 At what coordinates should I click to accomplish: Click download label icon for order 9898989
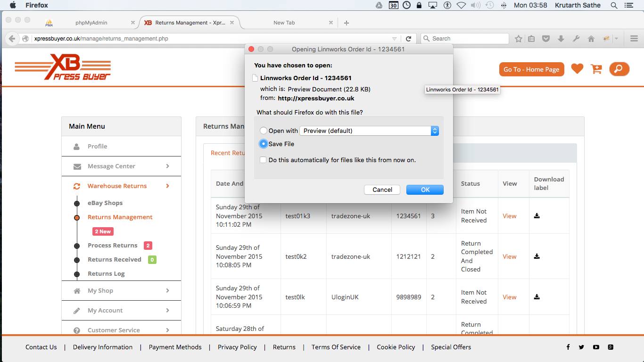pos(537,297)
